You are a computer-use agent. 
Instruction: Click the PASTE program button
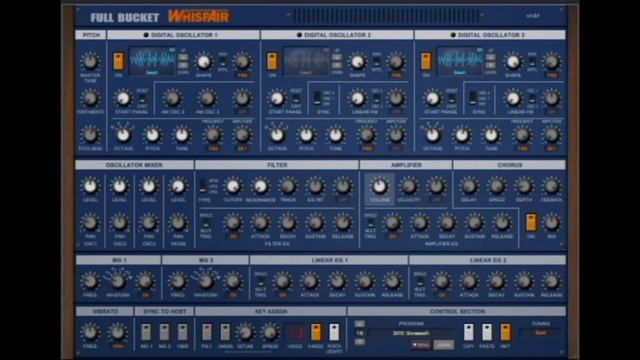click(x=487, y=332)
